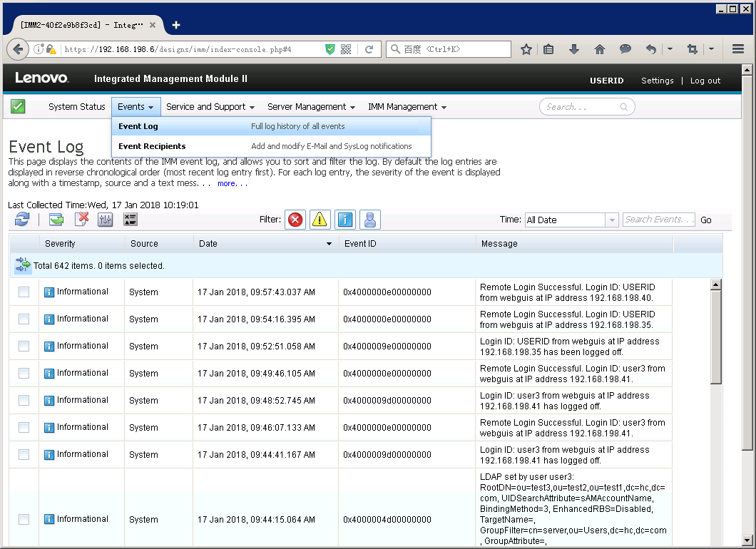Check the 09:57:43 event row checkbox
756x549 pixels.
(x=24, y=292)
